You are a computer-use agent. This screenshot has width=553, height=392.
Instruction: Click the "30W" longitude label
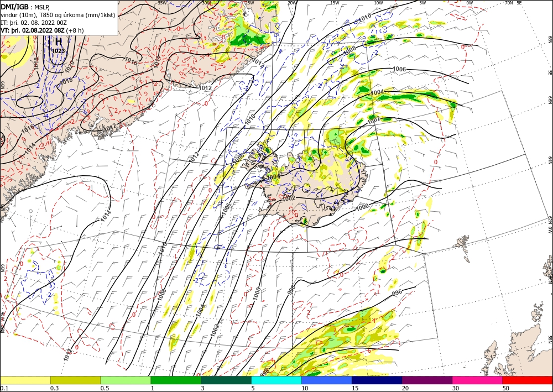point(207,3)
